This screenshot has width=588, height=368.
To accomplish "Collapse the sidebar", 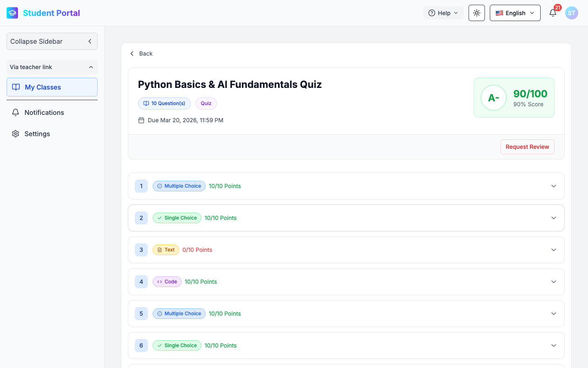I will click(x=52, y=41).
